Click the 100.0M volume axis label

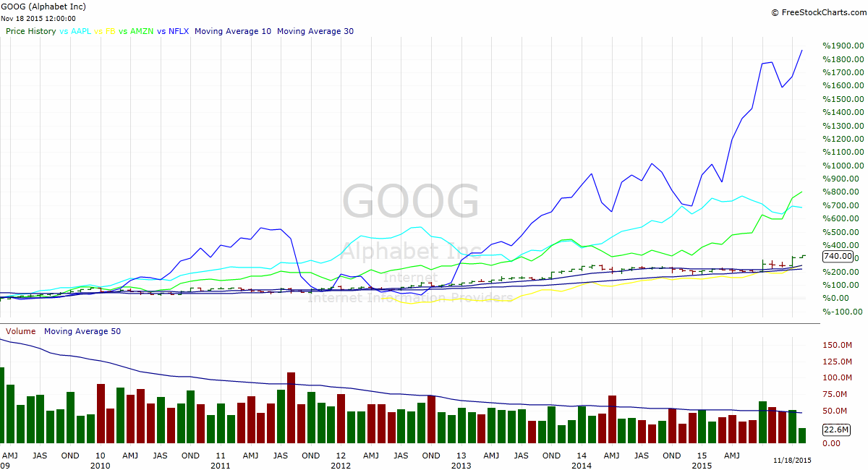[838, 377]
